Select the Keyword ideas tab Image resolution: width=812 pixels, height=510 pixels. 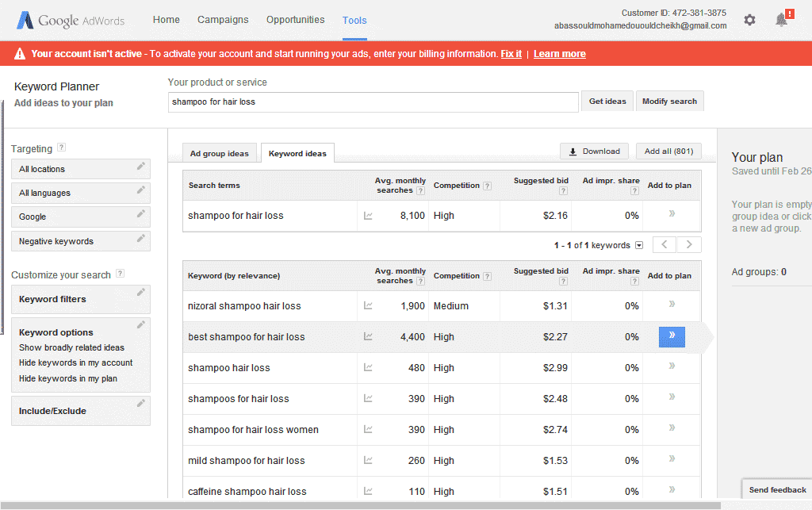coord(298,153)
